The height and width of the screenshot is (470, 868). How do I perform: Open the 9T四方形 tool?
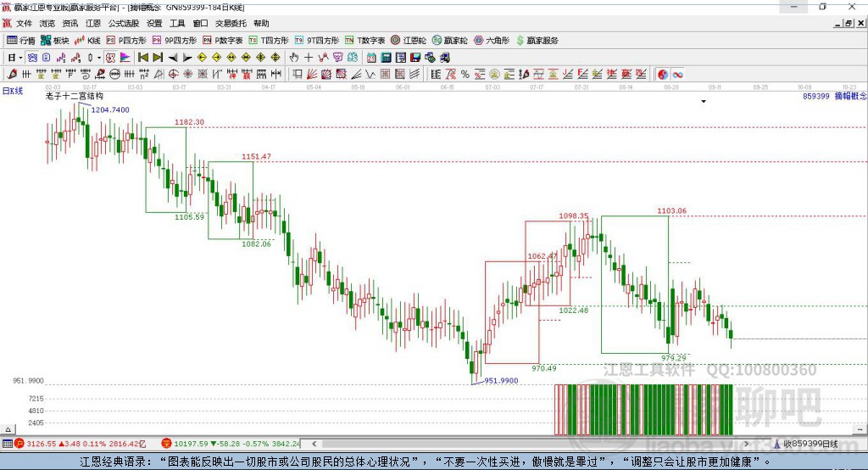click(x=317, y=41)
